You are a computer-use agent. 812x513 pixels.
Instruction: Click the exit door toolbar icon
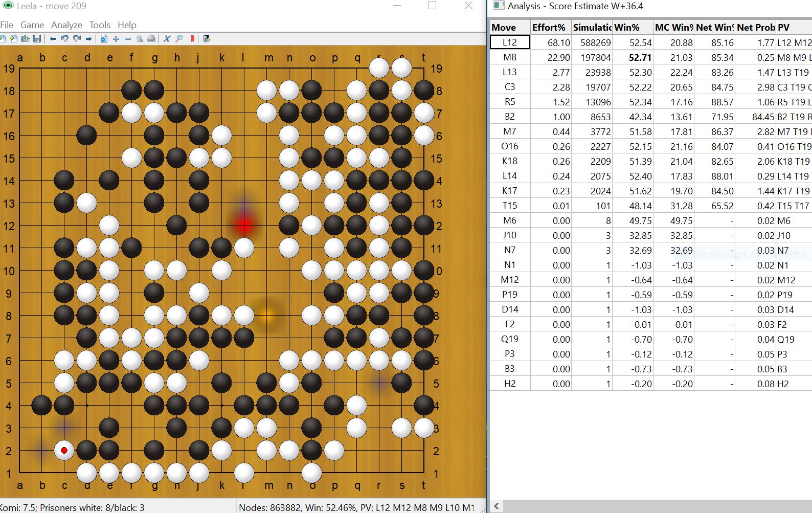tap(206, 38)
